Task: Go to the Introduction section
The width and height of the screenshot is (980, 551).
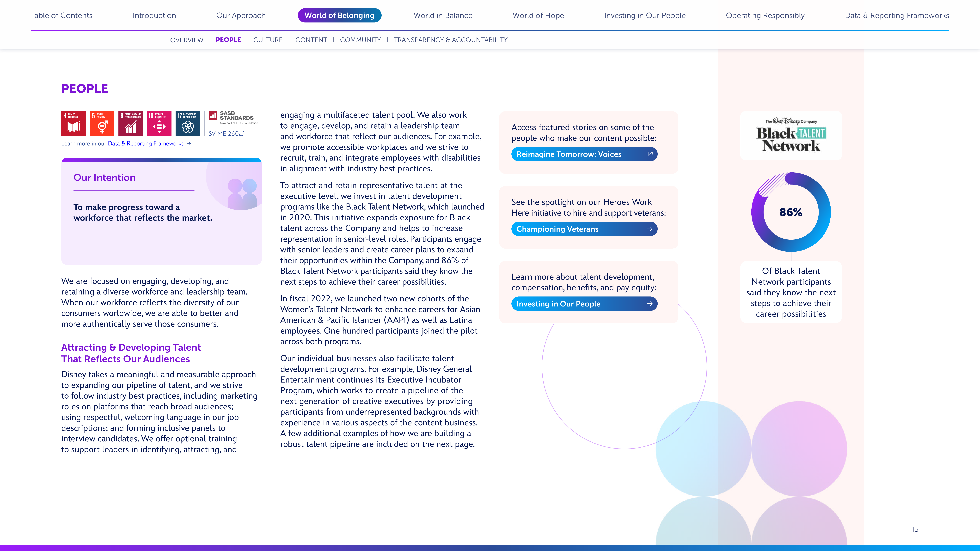Action: (x=154, y=16)
